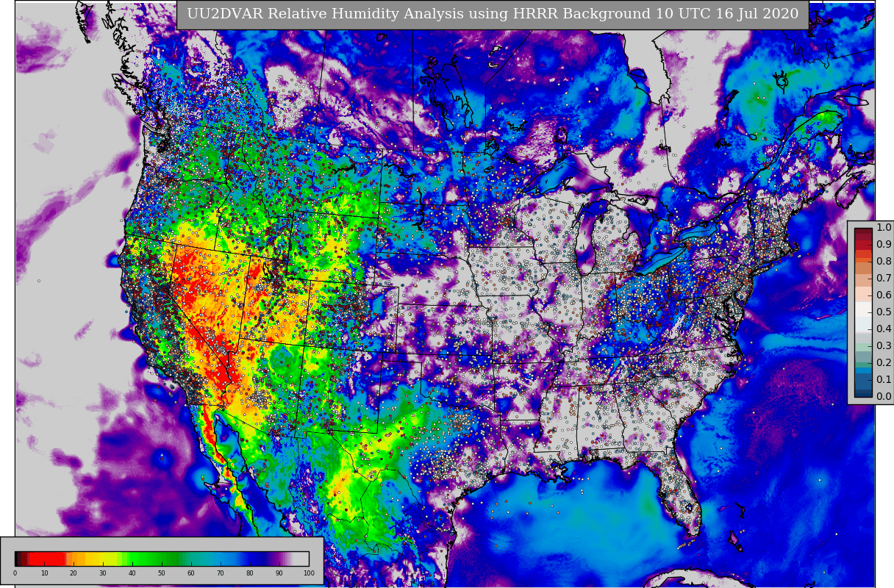Screen dimensions: 894x588
Task: Click the 80 tick on humidity colorbar
Action: coord(250,573)
